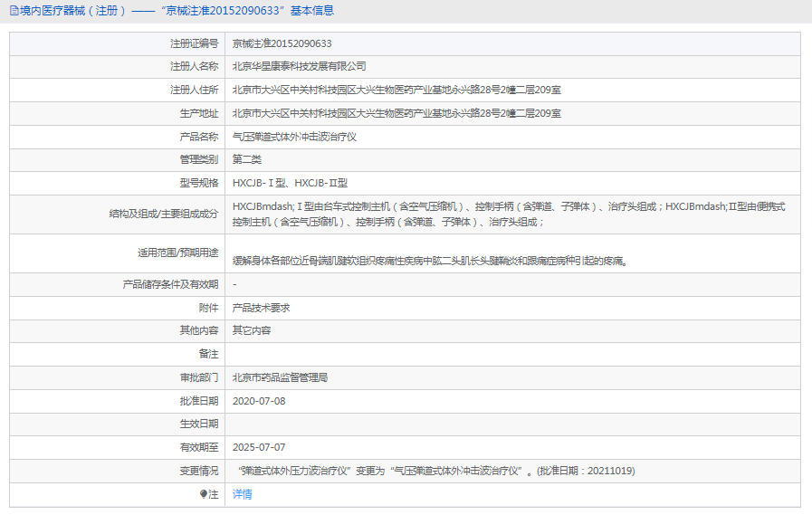Screen dimensions: 812x515
Task: Click the 注册人住所 address value
Action: click(x=396, y=91)
